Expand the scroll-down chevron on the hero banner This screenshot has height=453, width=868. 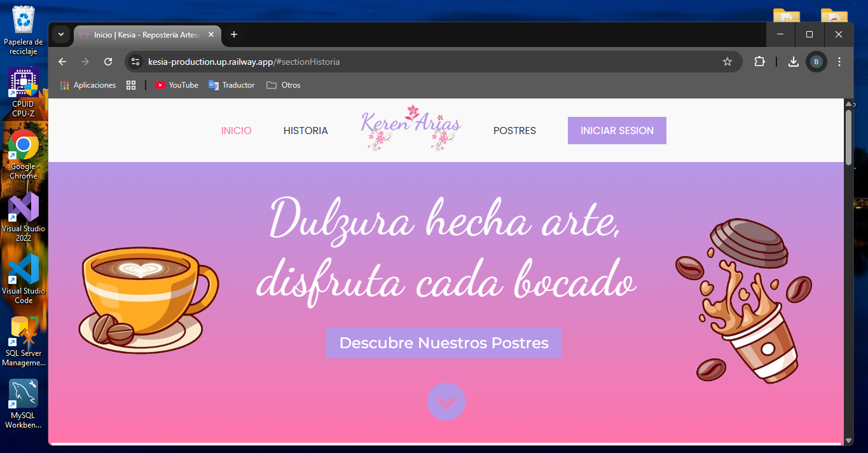coord(446,402)
